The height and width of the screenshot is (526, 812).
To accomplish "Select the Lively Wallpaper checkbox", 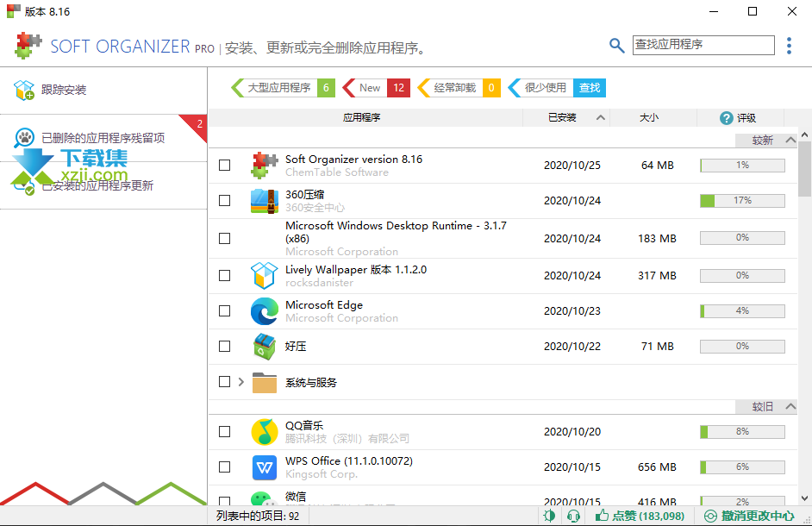I will click(x=225, y=275).
